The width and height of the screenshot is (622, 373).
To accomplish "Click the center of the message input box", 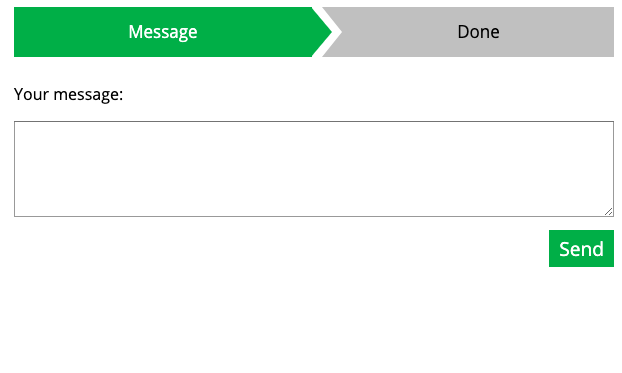I will point(314,169).
